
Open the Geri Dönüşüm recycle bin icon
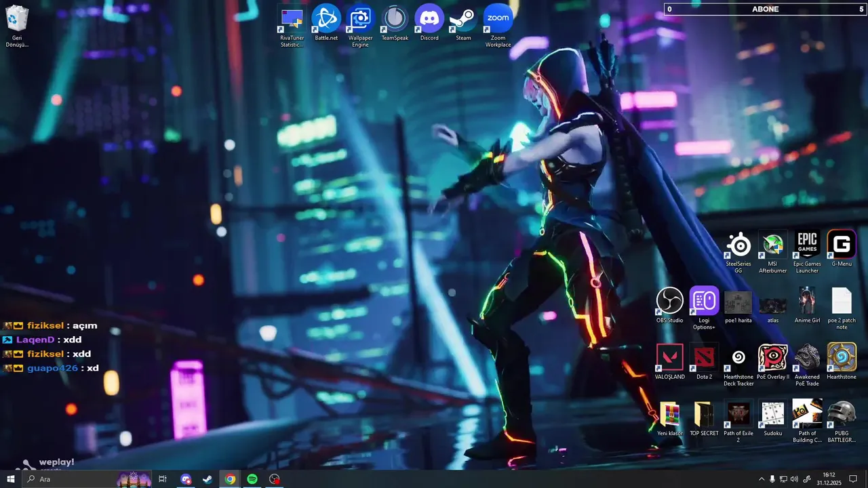(x=17, y=27)
